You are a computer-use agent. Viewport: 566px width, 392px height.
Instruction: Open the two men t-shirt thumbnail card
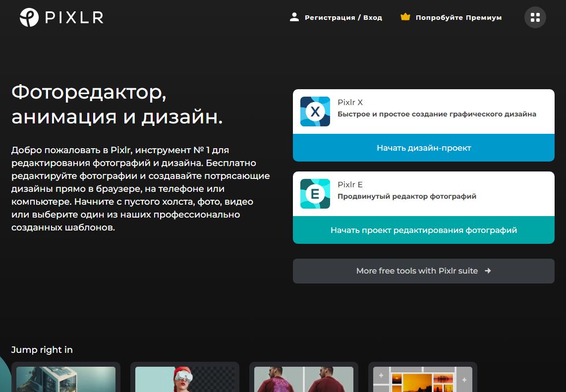coord(304,377)
